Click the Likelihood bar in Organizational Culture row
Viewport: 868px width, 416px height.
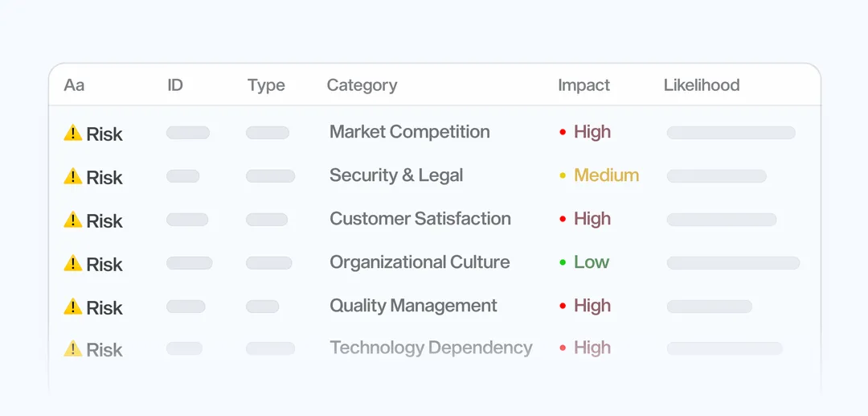[x=733, y=263]
